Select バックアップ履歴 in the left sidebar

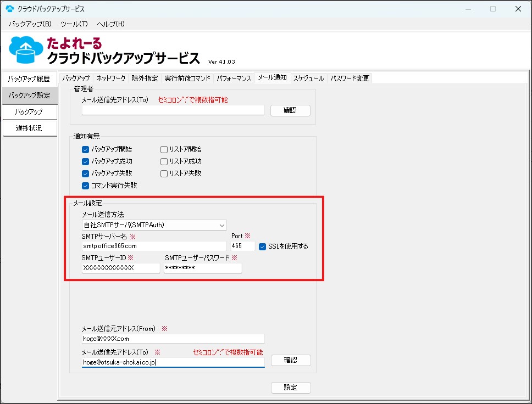click(x=29, y=79)
